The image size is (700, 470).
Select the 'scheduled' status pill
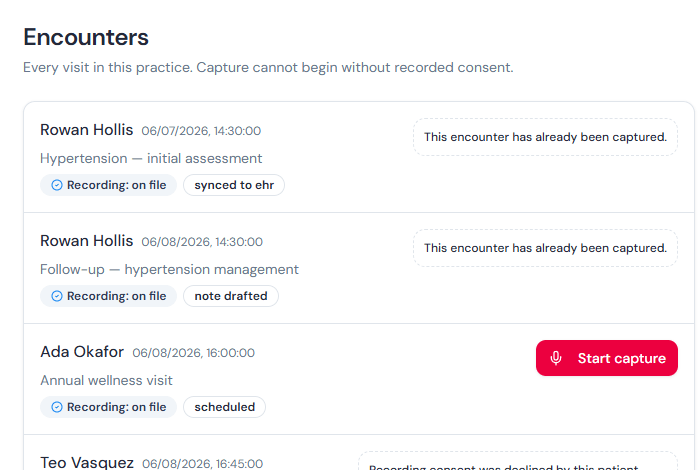(x=225, y=407)
